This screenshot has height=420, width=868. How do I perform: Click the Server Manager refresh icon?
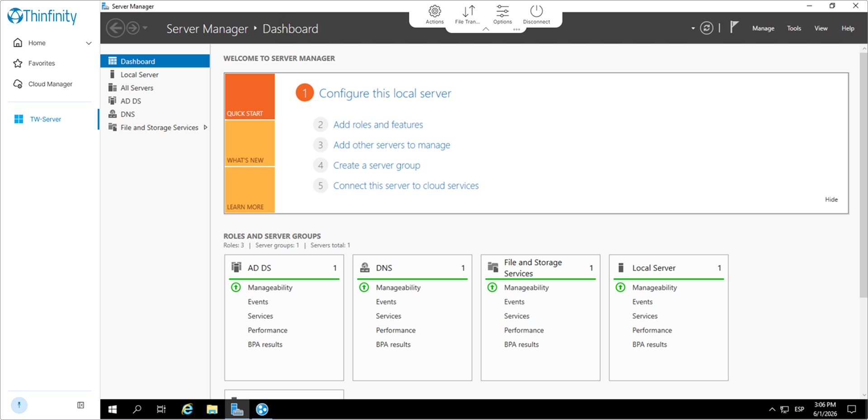point(707,28)
